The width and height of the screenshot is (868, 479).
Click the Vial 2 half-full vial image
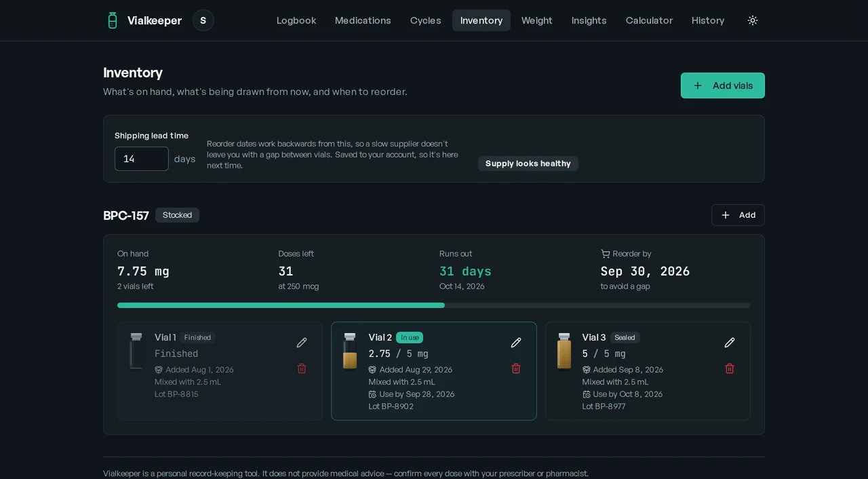click(350, 351)
